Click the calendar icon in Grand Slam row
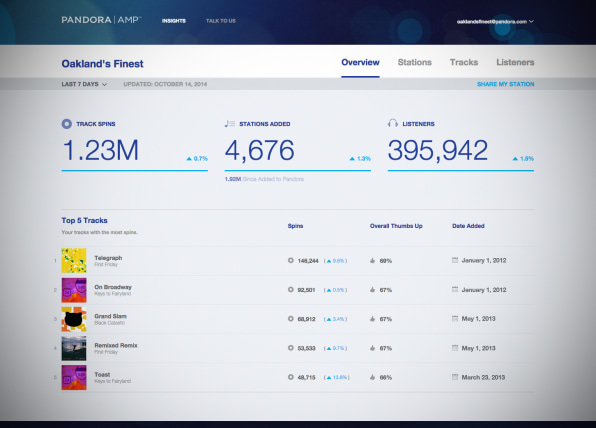The width and height of the screenshot is (596, 428). (x=455, y=318)
